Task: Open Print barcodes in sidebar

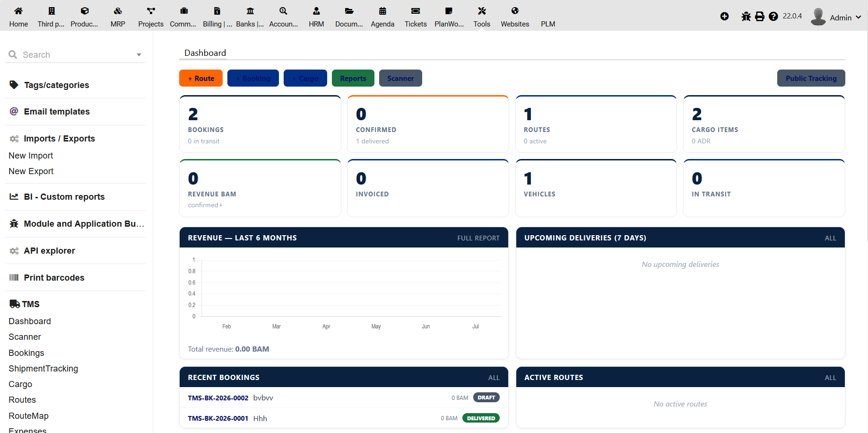Action: click(x=54, y=278)
